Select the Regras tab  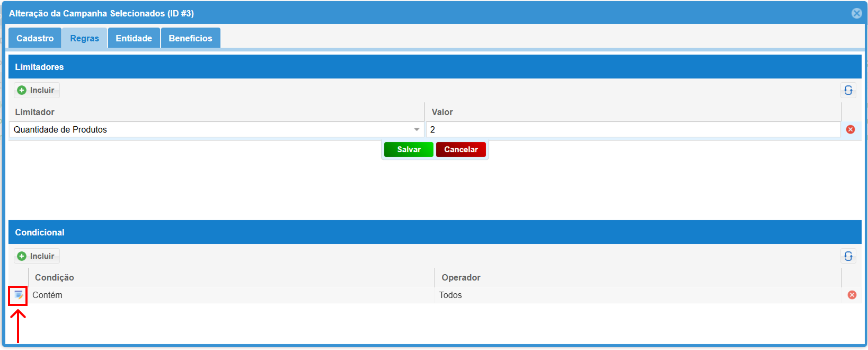point(85,38)
